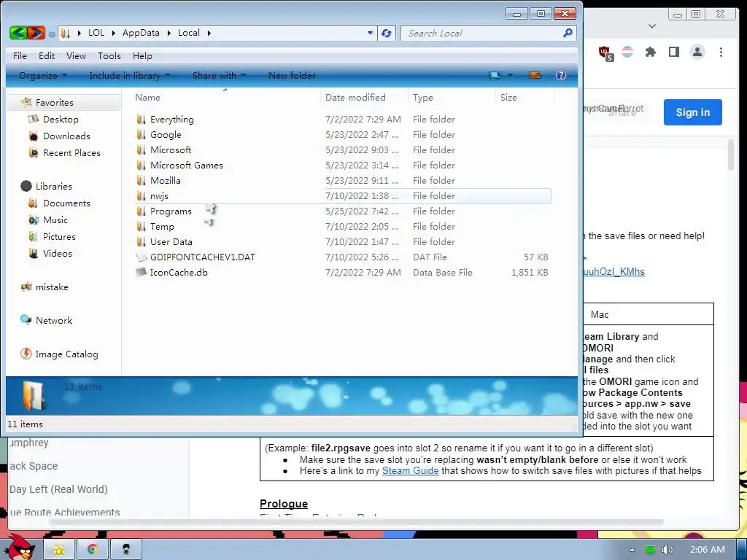Select the Everything folder icon
This screenshot has width=747, height=560.
[141, 119]
